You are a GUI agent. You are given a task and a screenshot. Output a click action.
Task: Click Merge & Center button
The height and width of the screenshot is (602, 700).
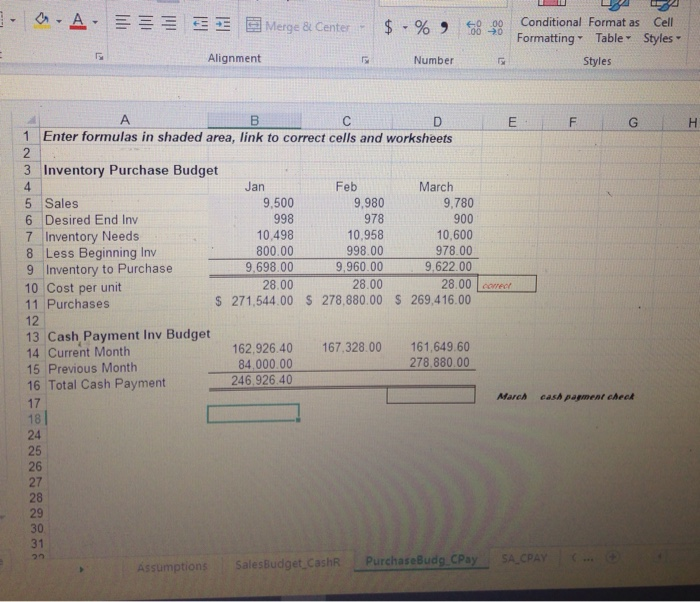tap(298, 26)
